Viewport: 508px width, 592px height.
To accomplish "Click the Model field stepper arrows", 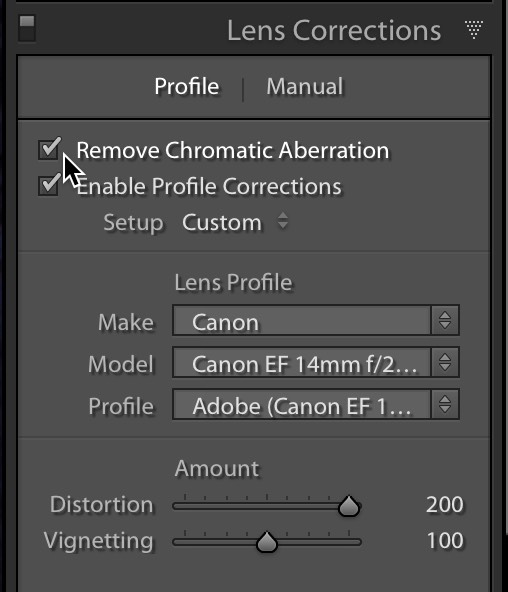I will coord(445,362).
